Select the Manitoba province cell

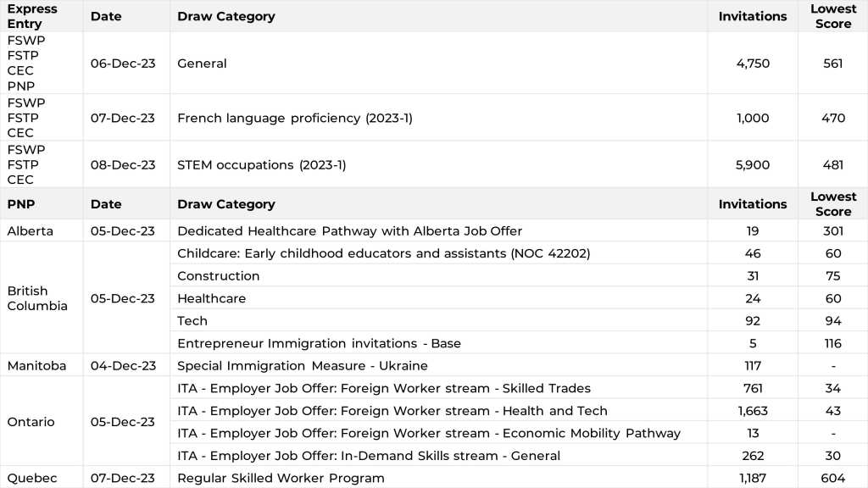pyautogui.click(x=36, y=366)
